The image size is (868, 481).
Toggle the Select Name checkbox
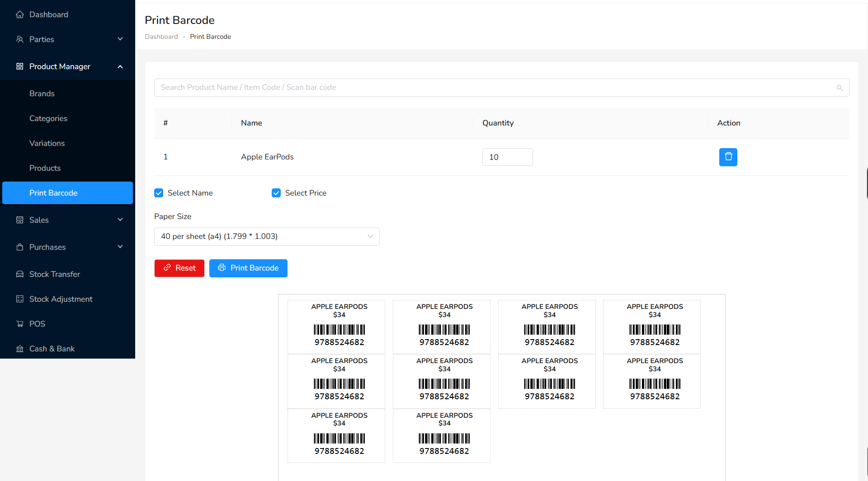pos(159,193)
